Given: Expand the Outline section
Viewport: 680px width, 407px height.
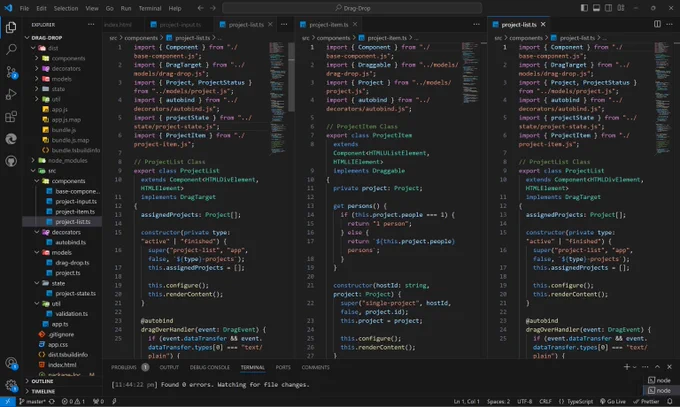Looking at the screenshot, I should coord(42,381).
